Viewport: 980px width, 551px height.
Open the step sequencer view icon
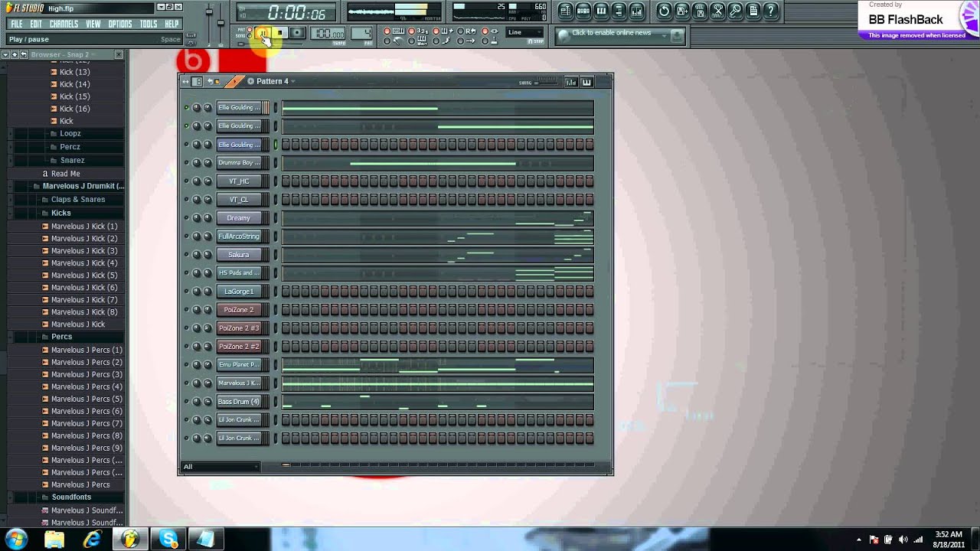[583, 11]
